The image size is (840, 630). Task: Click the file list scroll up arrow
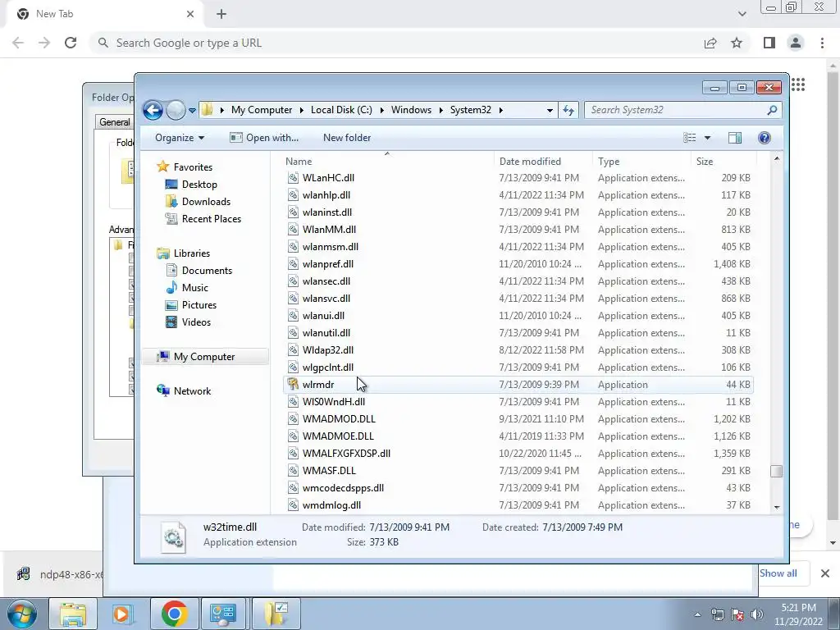click(x=777, y=159)
